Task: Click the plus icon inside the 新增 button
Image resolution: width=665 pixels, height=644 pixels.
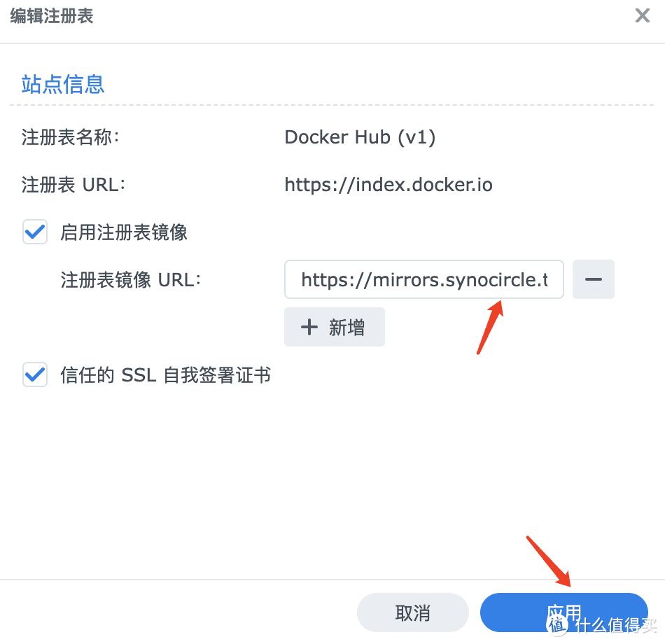Action: [309, 326]
